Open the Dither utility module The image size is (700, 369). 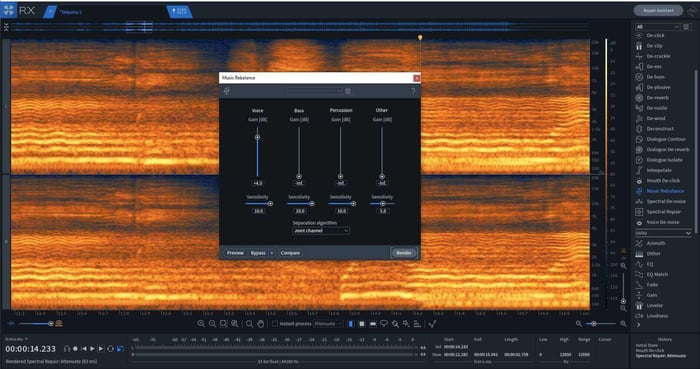[x=653, y=253]
